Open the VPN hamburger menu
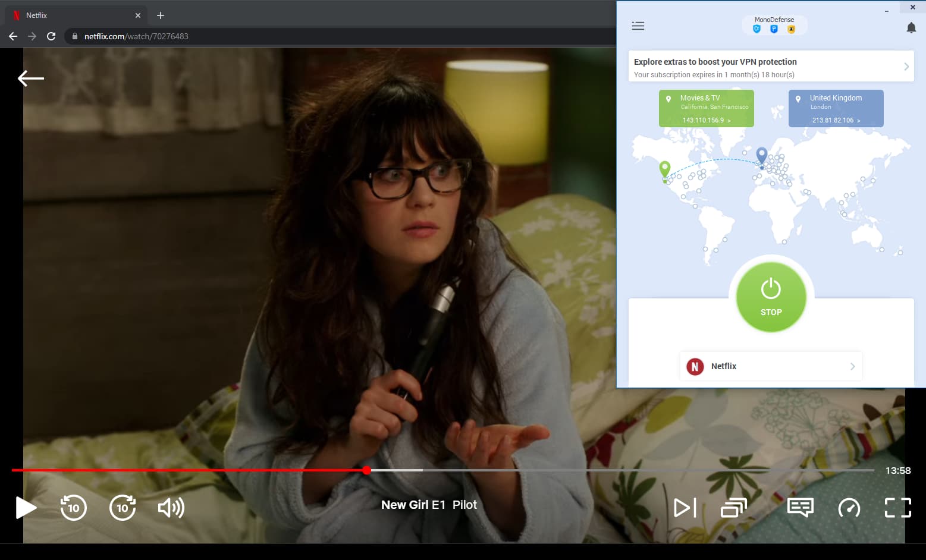This screenshot has height=560, width=926. click(638, 26)
